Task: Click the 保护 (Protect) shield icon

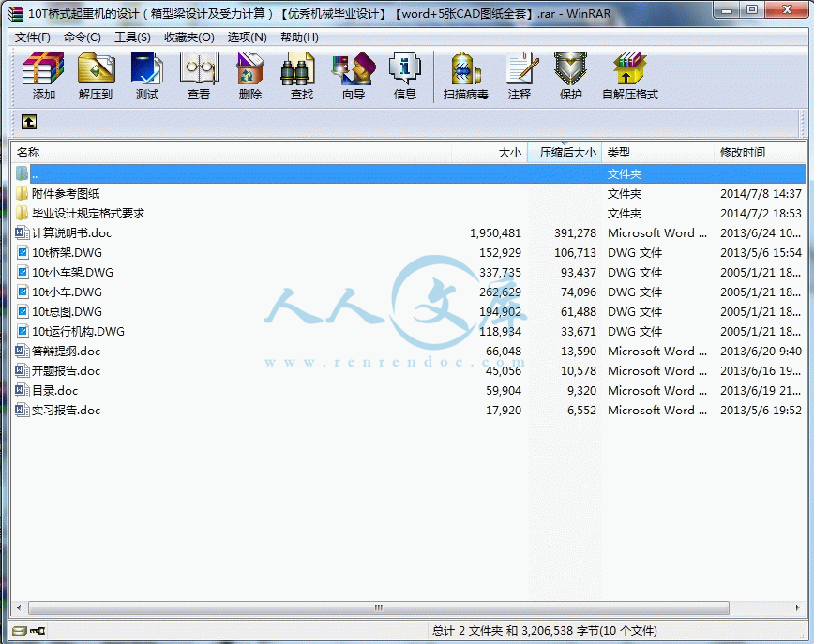Action: point(570,68)
